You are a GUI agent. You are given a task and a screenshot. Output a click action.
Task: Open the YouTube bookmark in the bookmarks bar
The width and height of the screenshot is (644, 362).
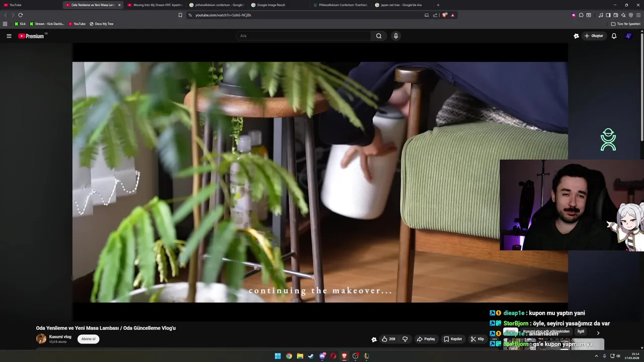[77, 24]
